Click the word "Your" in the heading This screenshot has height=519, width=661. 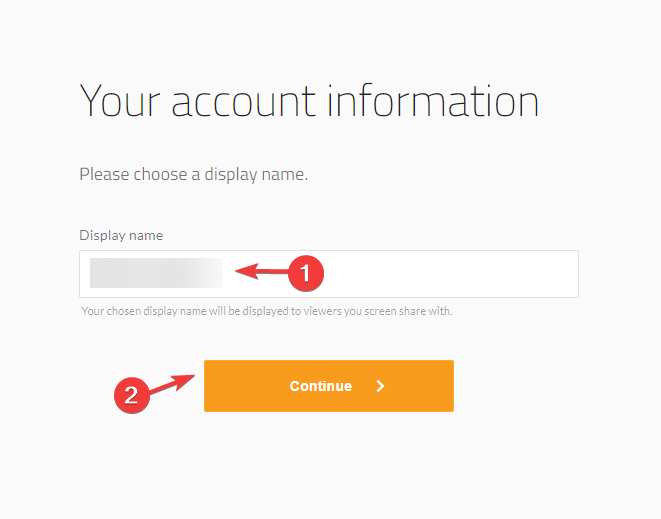120,100
